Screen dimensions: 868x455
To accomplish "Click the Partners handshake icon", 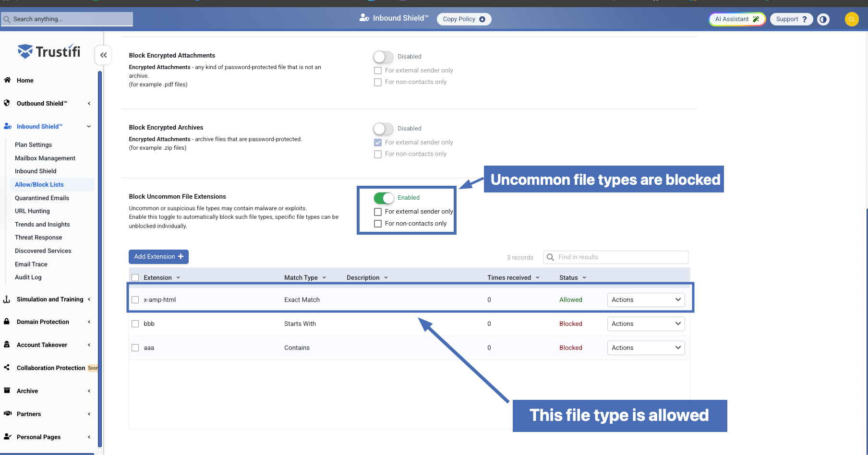I will pyautogui.click(x=8, y=414).
